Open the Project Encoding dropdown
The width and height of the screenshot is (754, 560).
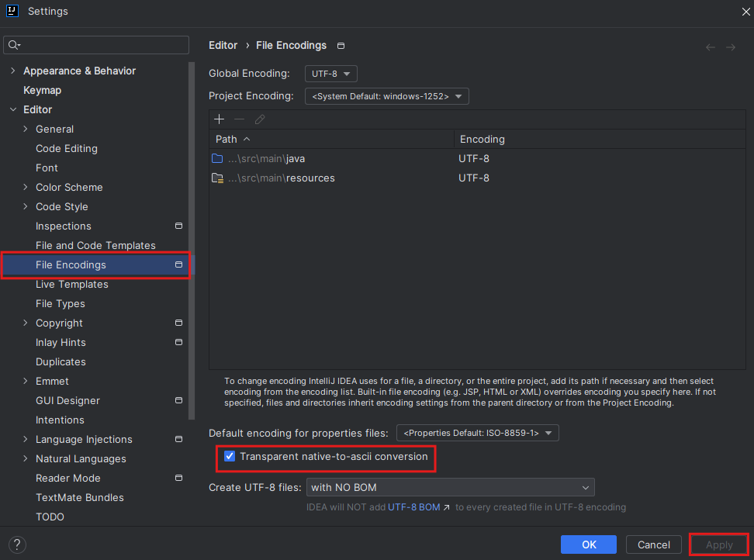tap(387, 96)
